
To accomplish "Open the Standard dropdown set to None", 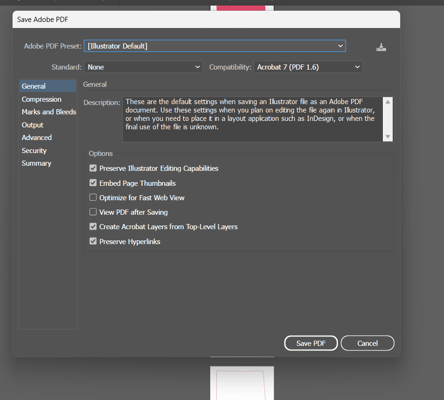I will [143, 67].
